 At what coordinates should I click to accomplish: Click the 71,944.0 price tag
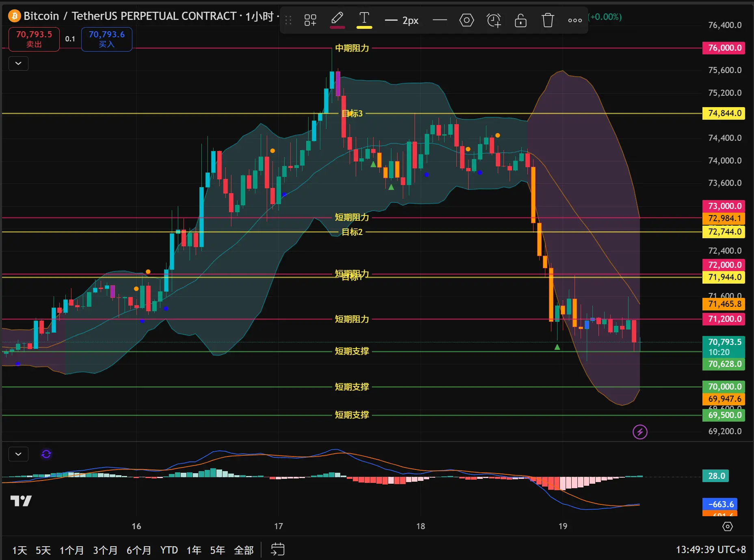(x=724, y=277)
